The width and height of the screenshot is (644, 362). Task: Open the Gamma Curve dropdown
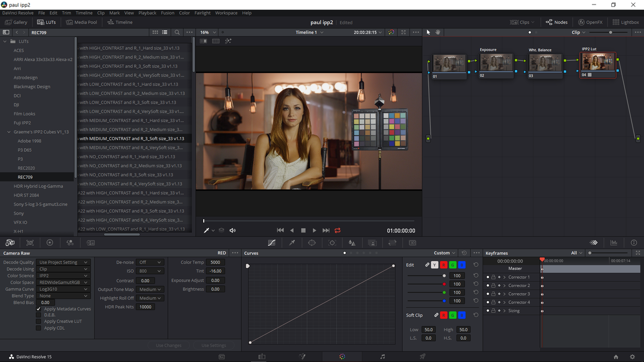64,289
